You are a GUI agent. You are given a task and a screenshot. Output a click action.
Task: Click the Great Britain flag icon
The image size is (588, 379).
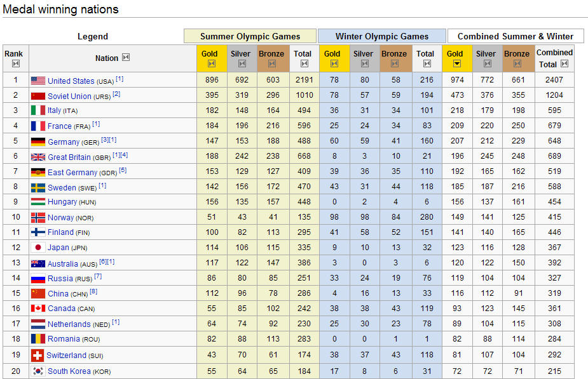pos(38,157)
